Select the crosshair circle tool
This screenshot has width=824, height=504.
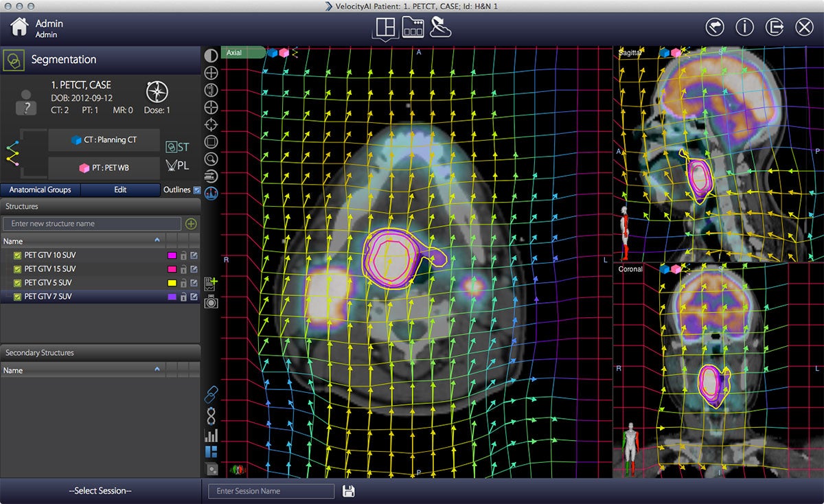click(x=211, y=107)
